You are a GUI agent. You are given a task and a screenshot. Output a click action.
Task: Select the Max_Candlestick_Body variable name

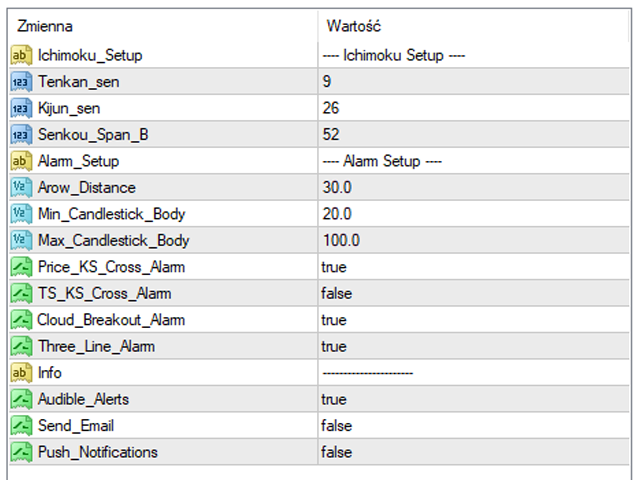(x=113, y=240)
